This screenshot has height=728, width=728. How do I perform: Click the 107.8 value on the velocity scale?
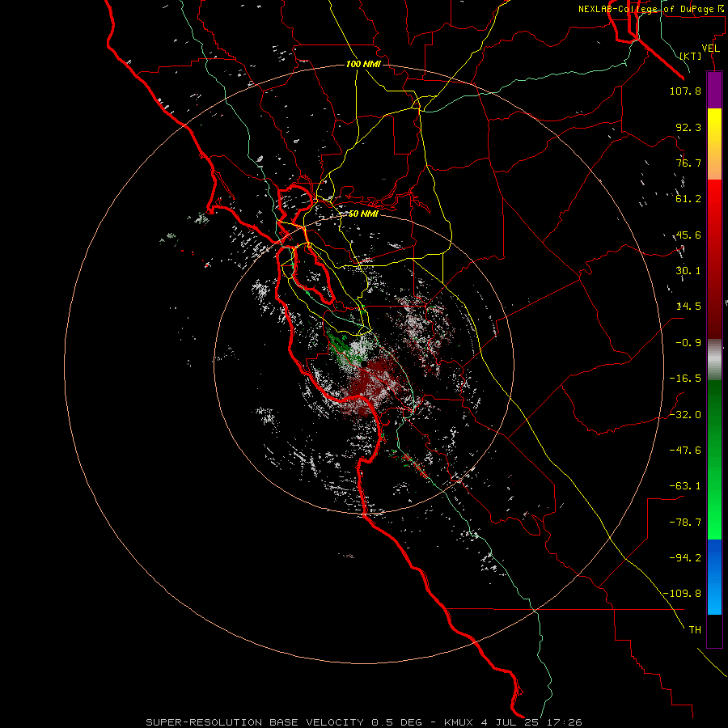pyautogui.click(x=685, y=91)
